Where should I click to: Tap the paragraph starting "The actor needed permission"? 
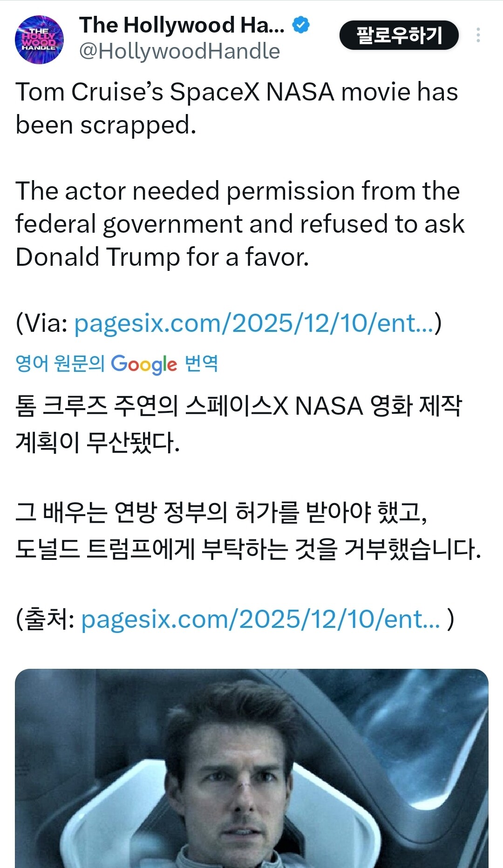click(x=238, y=191)
